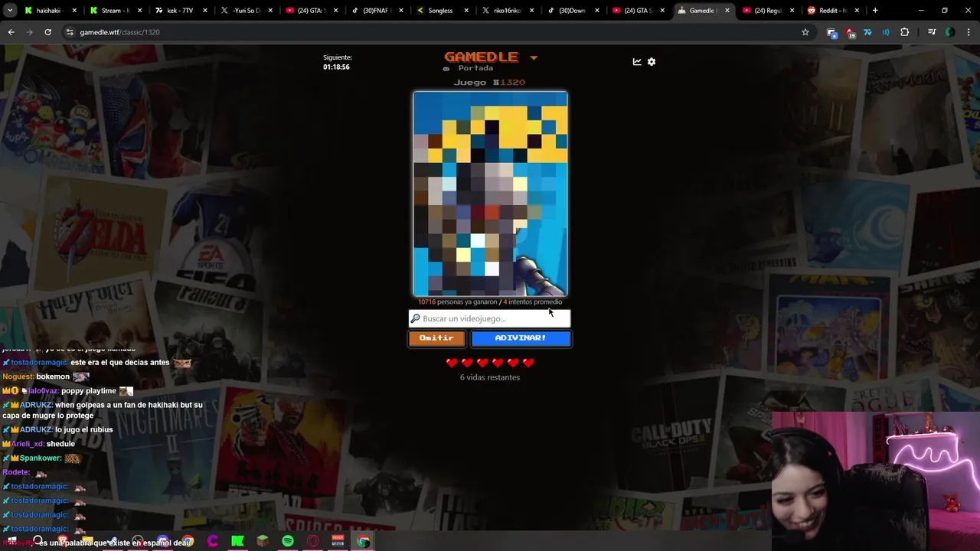
Task: Click the Portada game mode label
Action: (x=475, y=68)
